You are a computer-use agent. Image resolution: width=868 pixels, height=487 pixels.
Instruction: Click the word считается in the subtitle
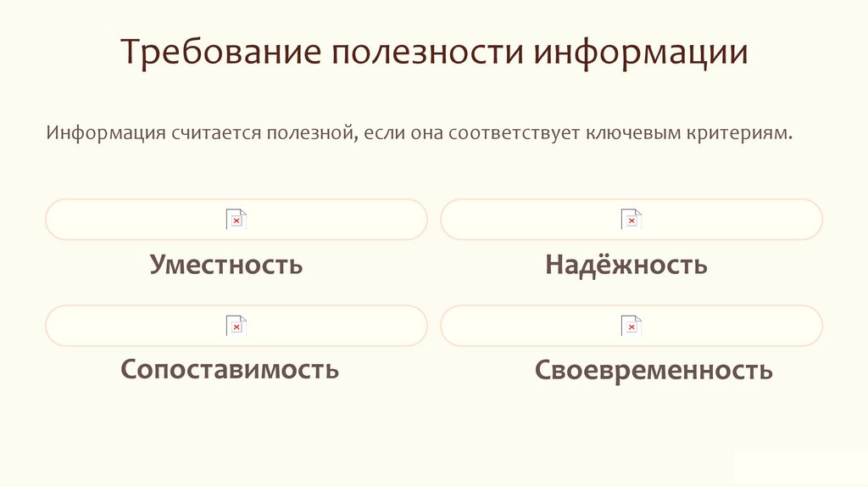[215, 134]
